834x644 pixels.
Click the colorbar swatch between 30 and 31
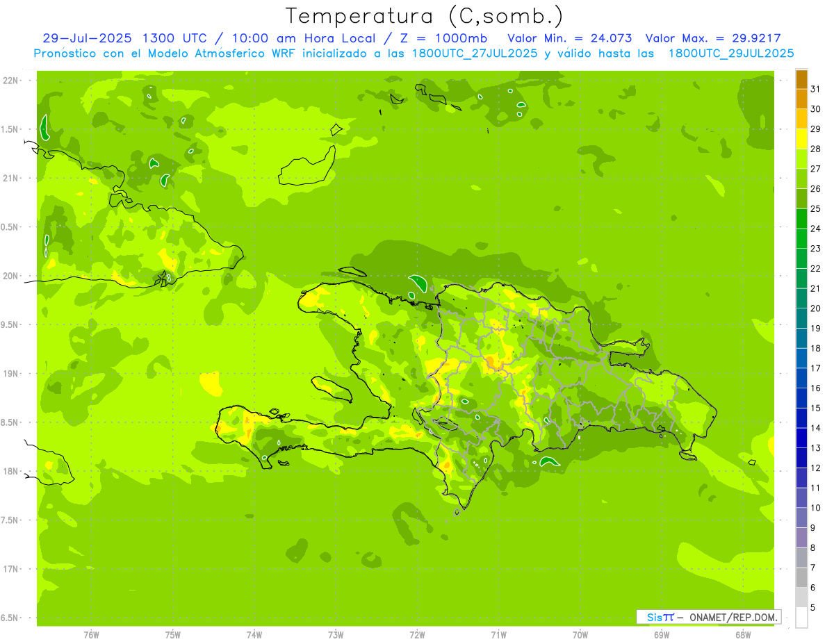pyautogui.click(x=801, y=99)
